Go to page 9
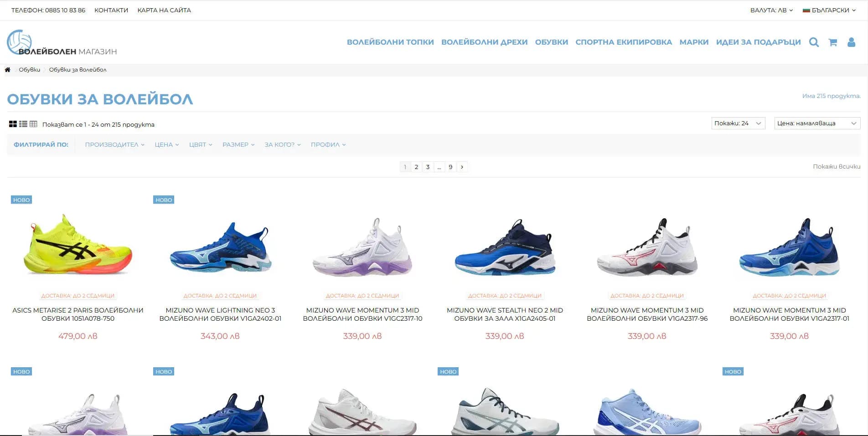The image size is (868, 436). [450, 167]
